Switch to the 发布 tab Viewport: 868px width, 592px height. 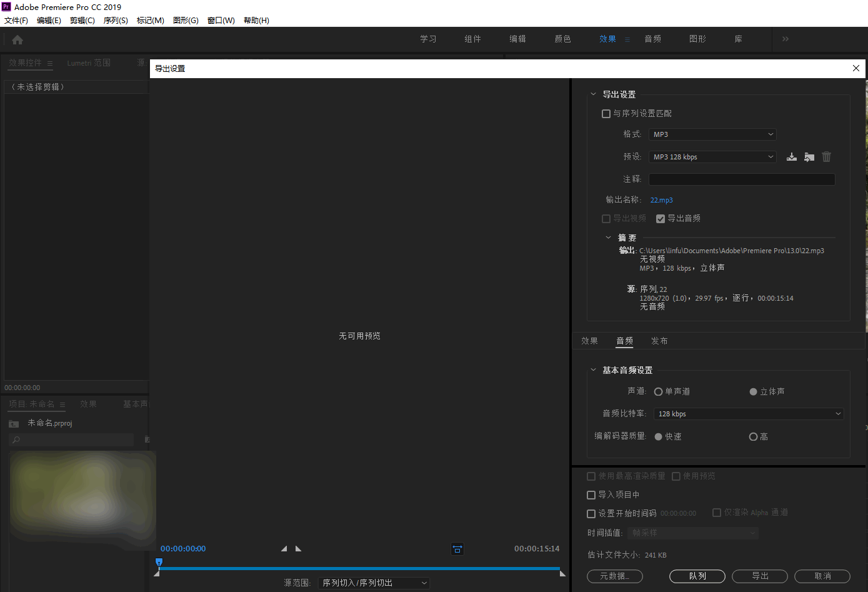659,341
